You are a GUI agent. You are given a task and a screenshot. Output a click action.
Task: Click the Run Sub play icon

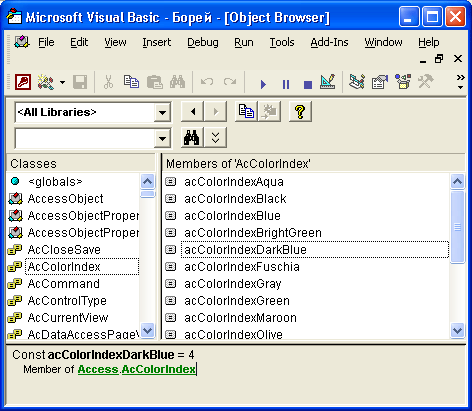[x=263, y=84]
